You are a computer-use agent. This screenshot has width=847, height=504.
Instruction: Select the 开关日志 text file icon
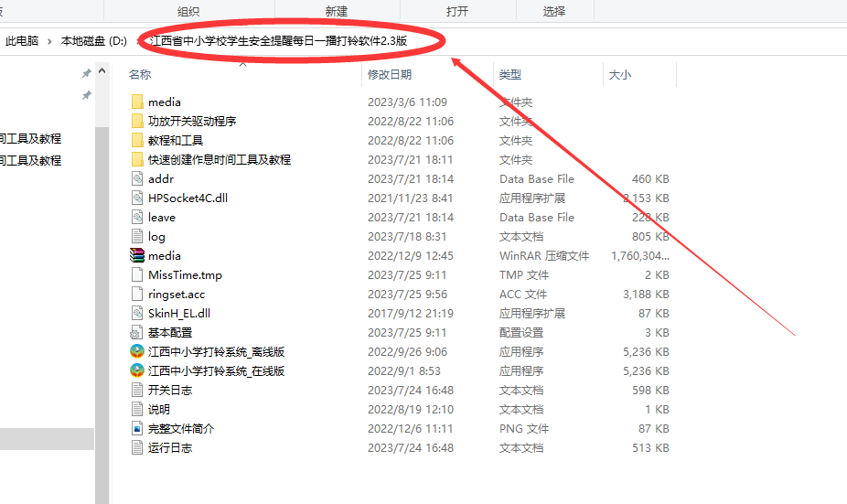(x=137, y=390)
